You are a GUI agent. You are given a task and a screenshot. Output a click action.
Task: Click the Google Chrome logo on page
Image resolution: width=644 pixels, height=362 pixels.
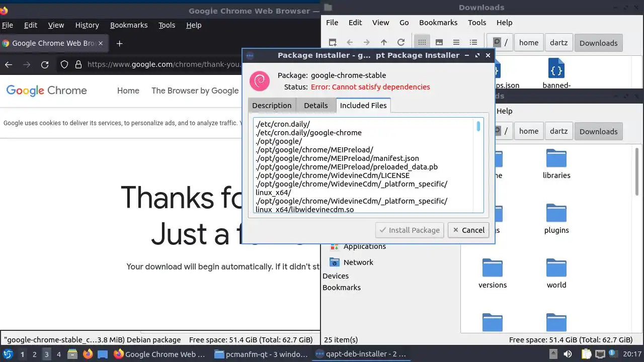[46, 90]
